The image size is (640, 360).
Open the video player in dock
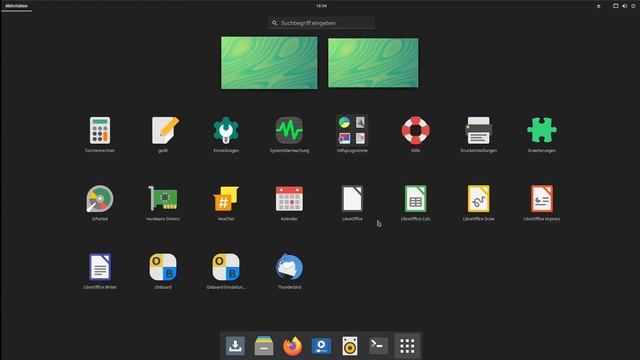coord(321,346)
